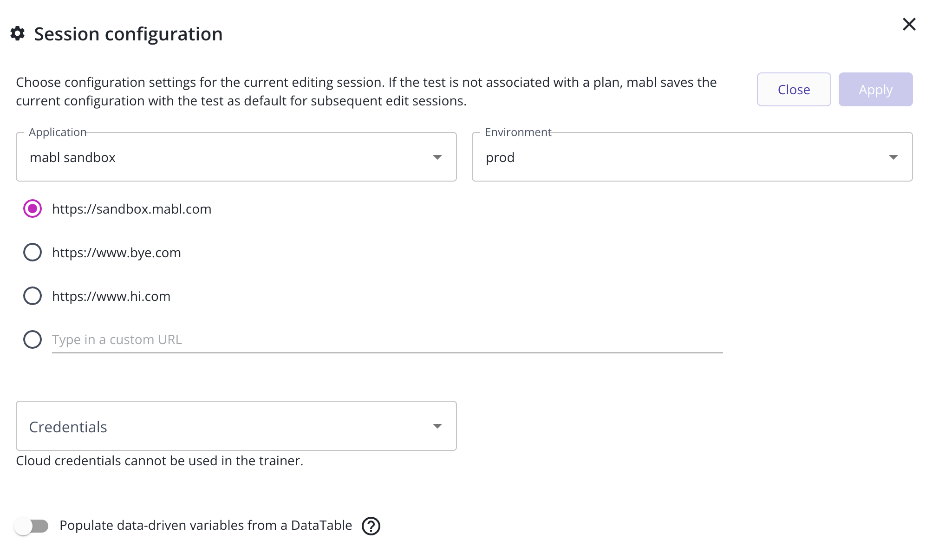
Task: Click the Apply button
Action: coord(875,89)
